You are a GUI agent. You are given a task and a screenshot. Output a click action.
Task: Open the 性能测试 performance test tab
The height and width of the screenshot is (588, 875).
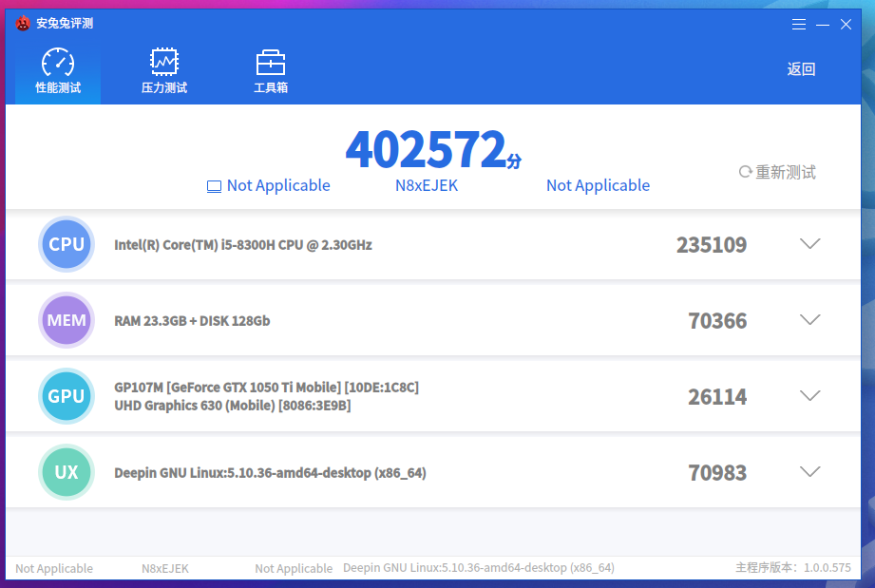(x=58, y=72)
